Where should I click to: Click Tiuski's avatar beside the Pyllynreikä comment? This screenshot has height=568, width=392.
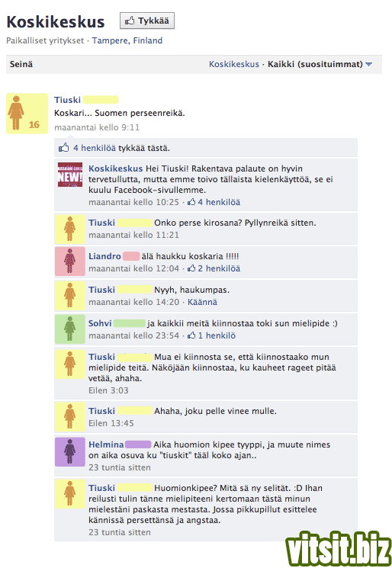click(x=70, y=229)
